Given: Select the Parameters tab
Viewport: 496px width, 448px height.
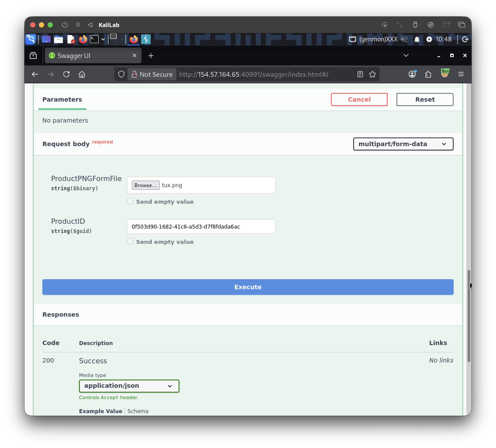Looking at the screenshot, I should point(62,99).
